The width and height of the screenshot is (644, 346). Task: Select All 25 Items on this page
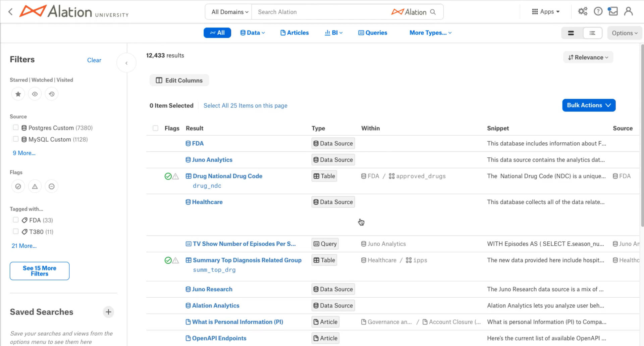(245, 105)
